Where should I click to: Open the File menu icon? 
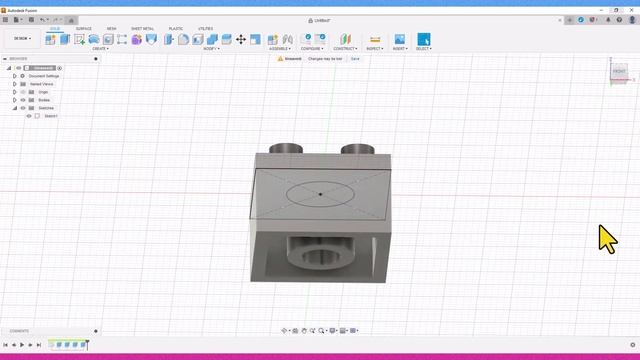[17, 20]
